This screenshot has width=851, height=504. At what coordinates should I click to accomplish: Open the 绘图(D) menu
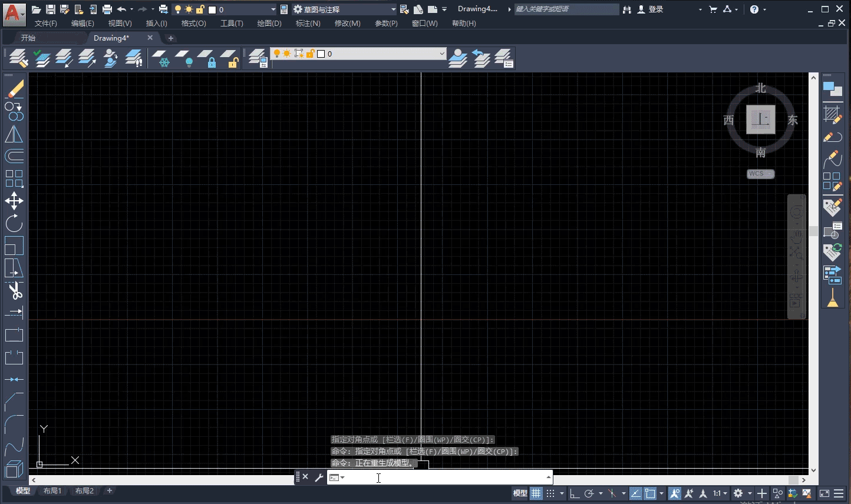point(269,24)
